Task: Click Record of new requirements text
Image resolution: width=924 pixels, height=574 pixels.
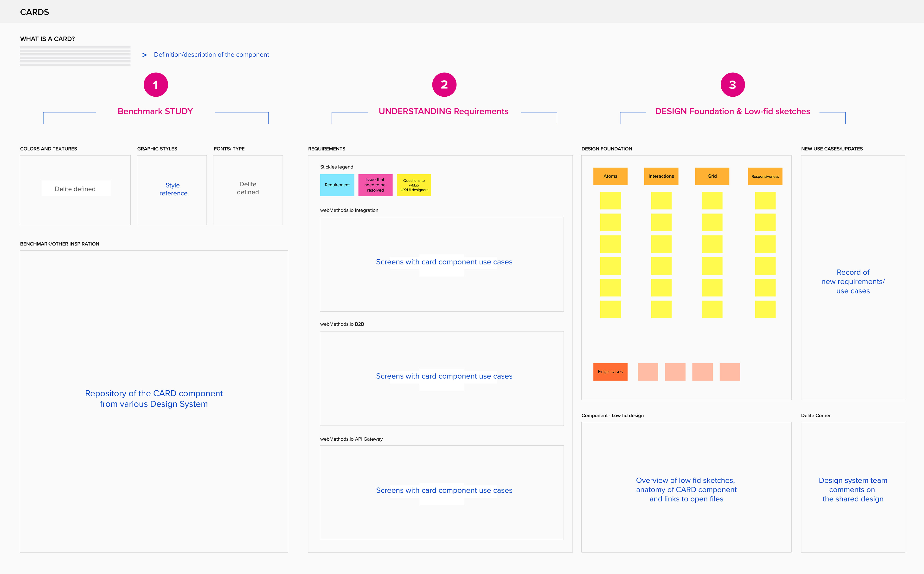Action: [853, 281]
